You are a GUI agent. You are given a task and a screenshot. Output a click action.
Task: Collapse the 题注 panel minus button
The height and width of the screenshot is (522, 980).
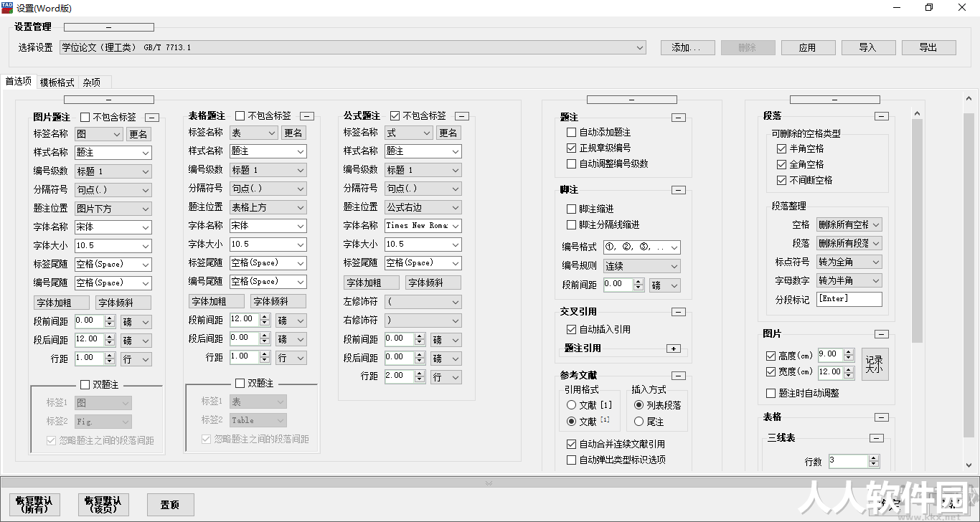click(679, 118)
